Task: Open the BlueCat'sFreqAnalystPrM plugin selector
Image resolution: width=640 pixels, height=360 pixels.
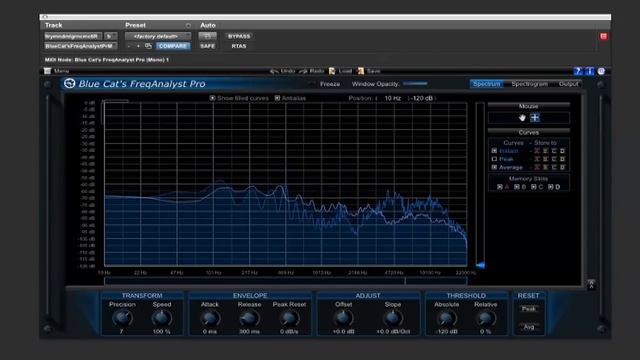Action: (80, 46)
